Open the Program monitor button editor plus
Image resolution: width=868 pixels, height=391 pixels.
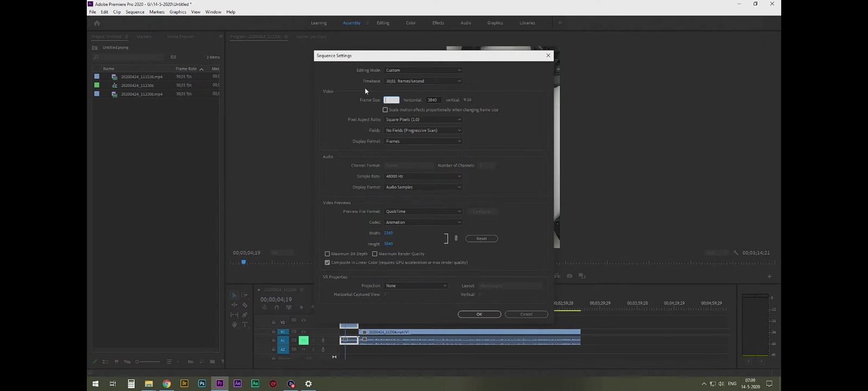click(x=769, y=276)
